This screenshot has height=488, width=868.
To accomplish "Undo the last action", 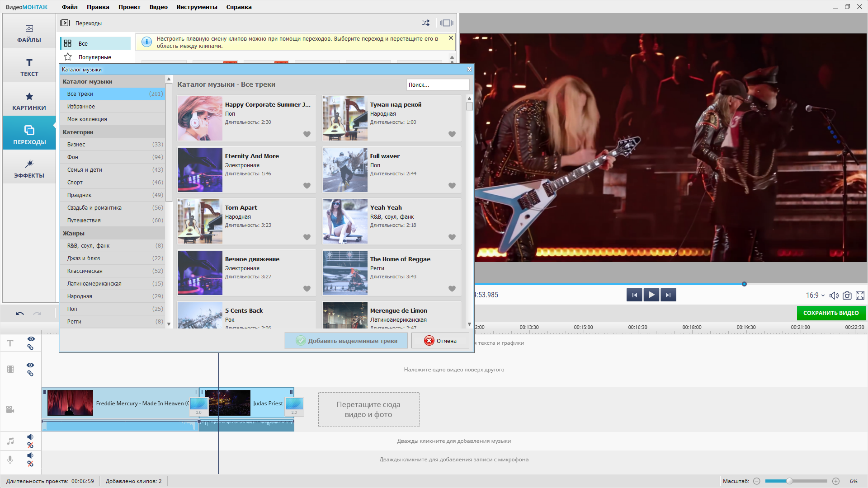I will coord(20,314).
